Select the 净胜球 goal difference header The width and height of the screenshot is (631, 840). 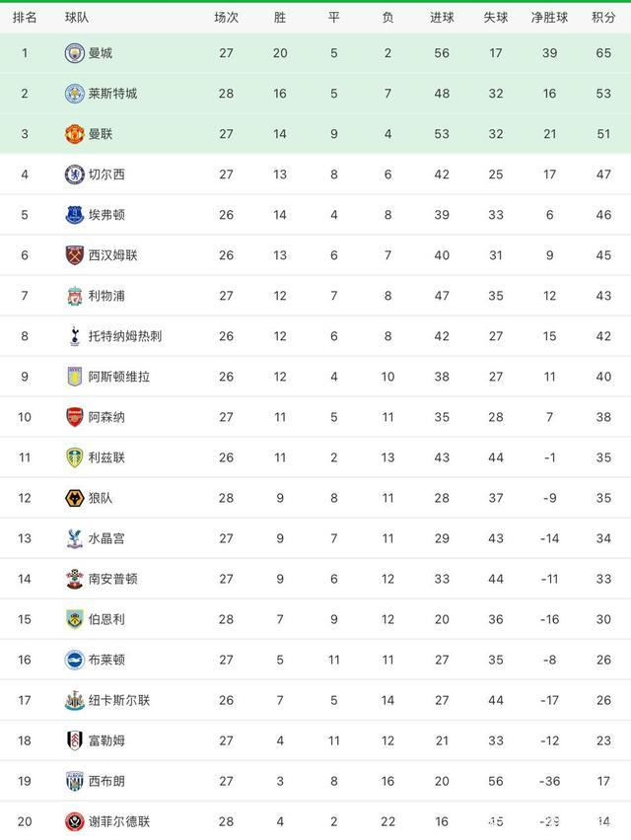coord(550,18)
